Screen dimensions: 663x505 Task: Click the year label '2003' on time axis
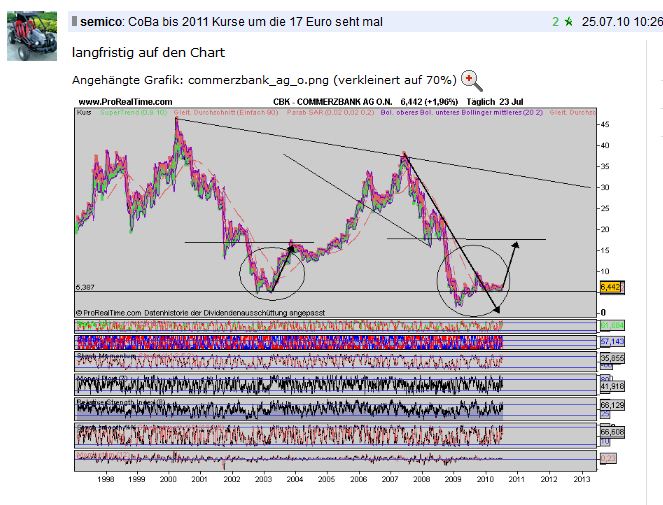(x=263, y=479)
